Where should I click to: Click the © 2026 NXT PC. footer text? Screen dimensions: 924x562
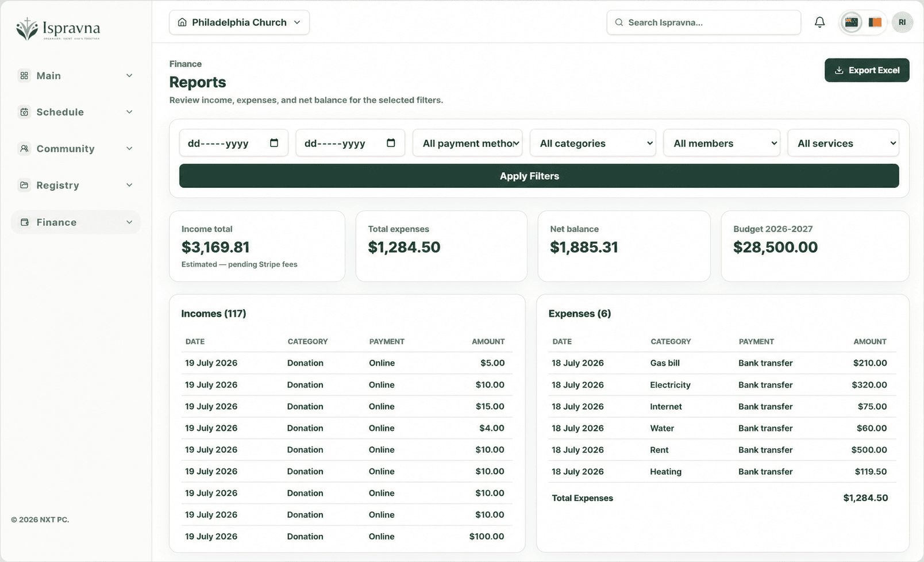coord(40,519)
